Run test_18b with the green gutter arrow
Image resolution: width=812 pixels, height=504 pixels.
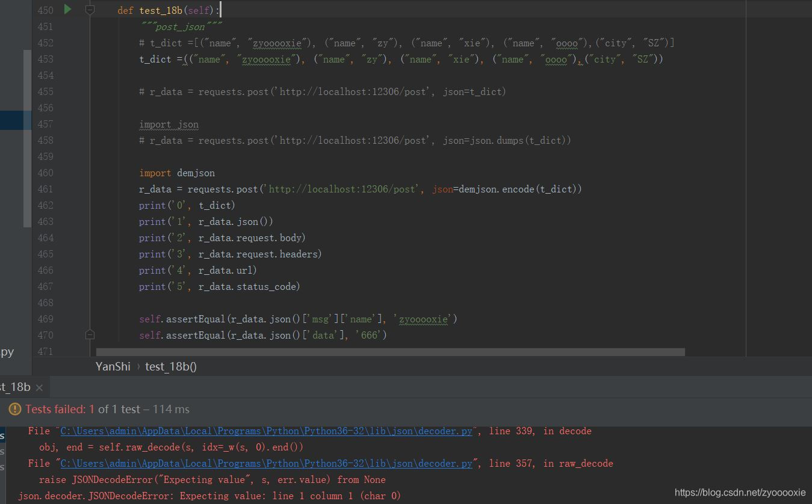pyautogui.click(x=67, y=9)
